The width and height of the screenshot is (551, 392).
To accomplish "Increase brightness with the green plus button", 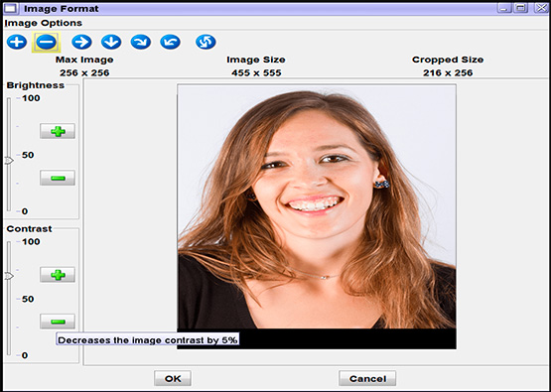I will click(58, 131).
